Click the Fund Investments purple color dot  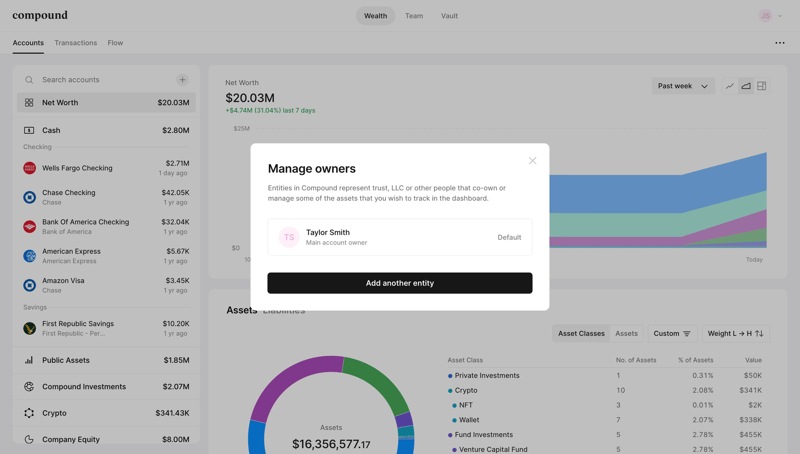click(x=450, y=435)
